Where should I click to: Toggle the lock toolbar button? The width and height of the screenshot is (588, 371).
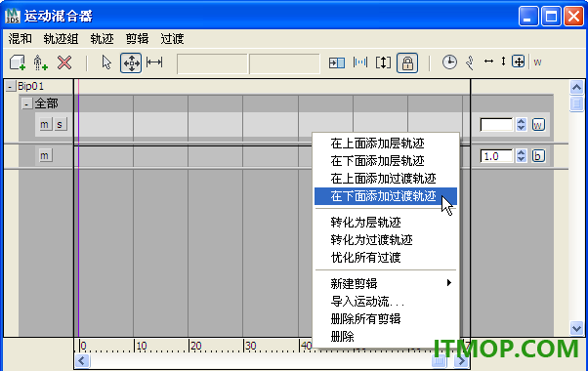407,62
